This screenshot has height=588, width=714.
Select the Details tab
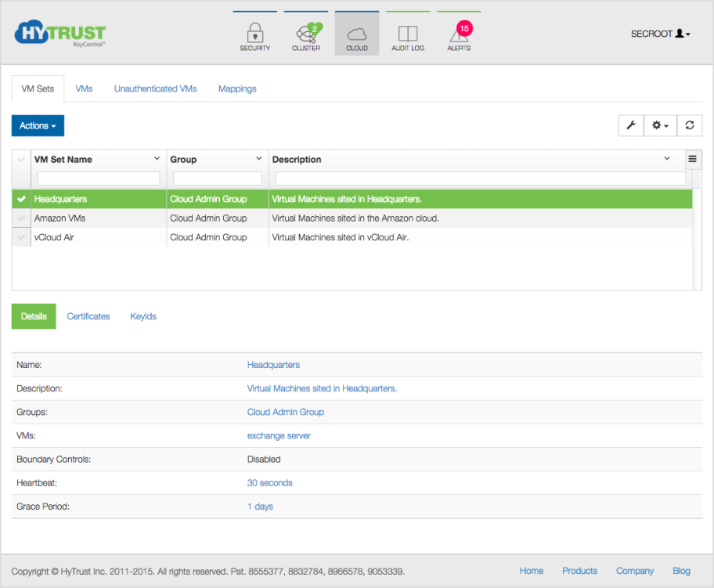pos(34,316)
